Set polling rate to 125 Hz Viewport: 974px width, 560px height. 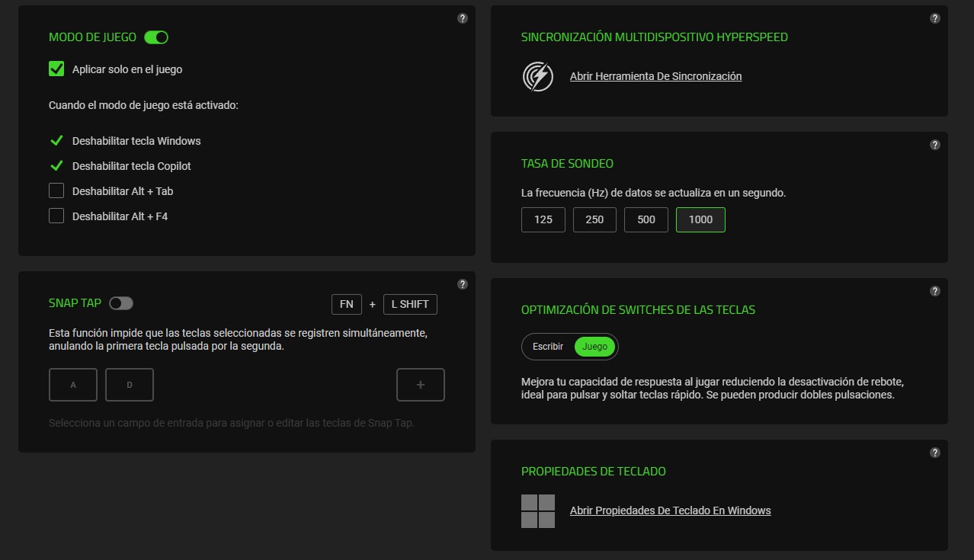[543, 219]
